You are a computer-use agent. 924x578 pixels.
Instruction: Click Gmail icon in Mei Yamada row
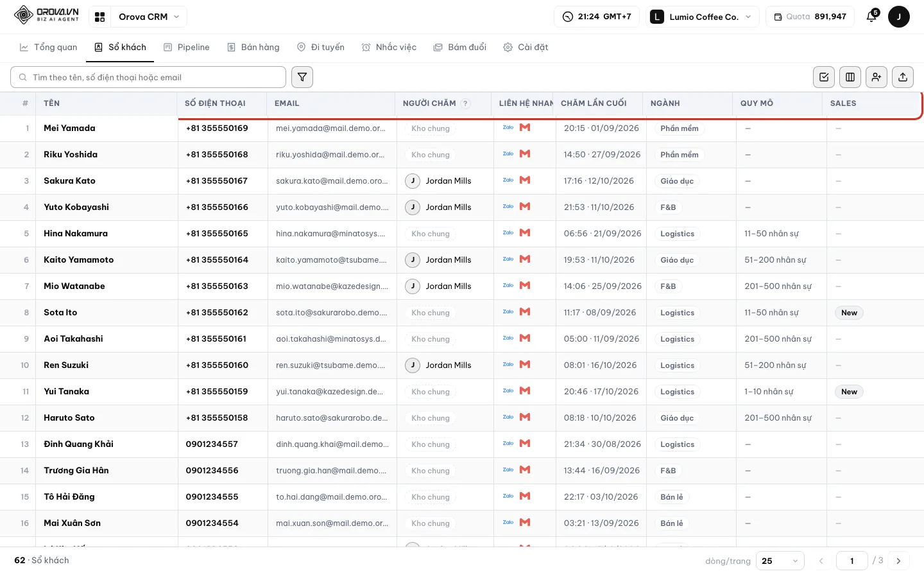pos(525,127)
